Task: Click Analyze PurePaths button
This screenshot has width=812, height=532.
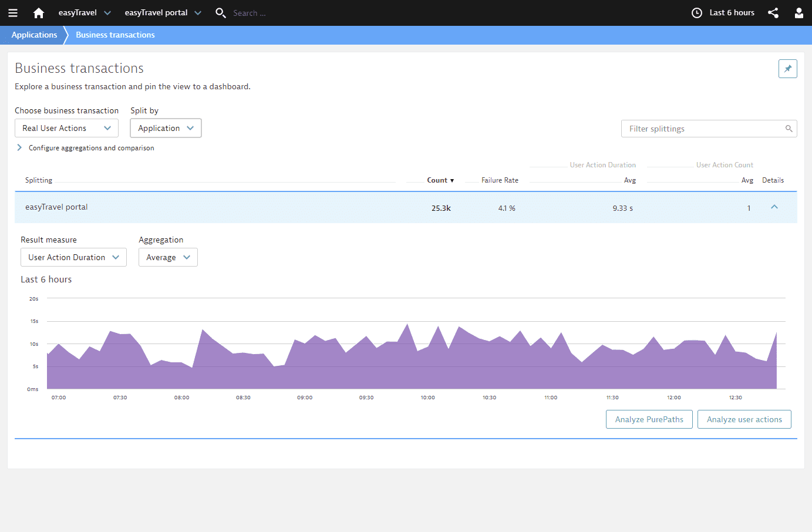Action: pos(649,419)
